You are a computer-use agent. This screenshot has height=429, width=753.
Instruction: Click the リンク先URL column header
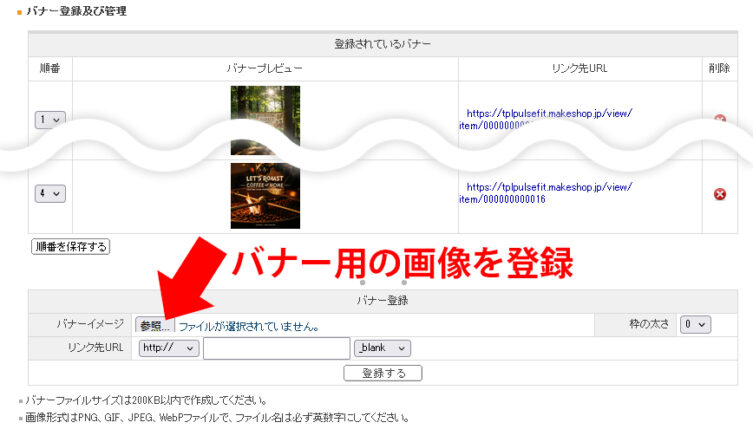click(579, 68)
